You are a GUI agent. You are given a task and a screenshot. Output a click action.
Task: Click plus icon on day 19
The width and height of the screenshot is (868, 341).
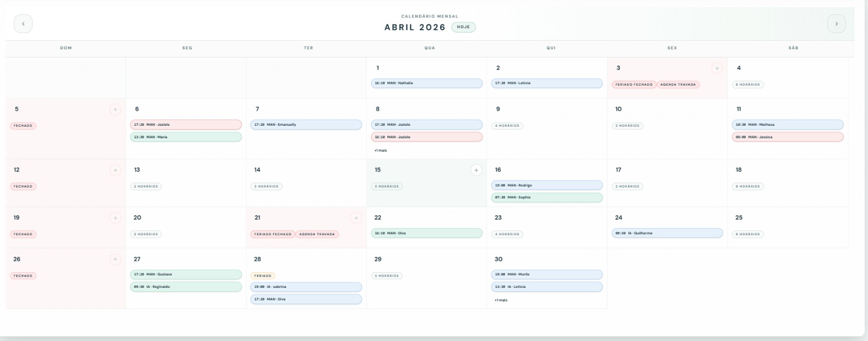tap(115, 218)
